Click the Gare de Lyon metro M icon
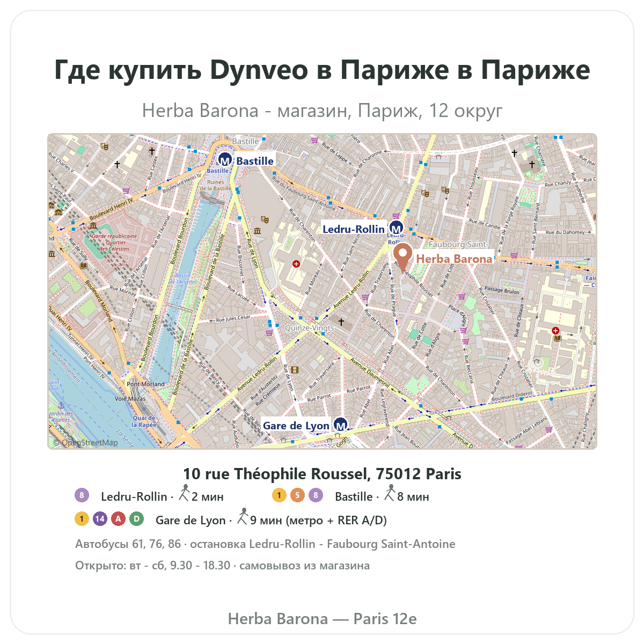Screen dimensions: 644x644 click(341, 425)
